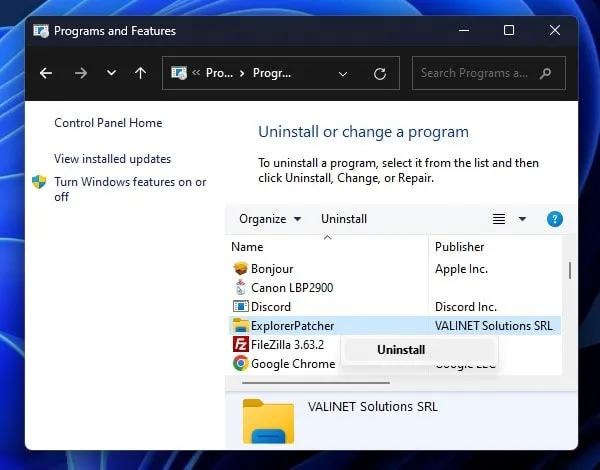The height and width of the screenshot is (470, 600).
Task: Open View installed updates link
Action: (112, 159)
